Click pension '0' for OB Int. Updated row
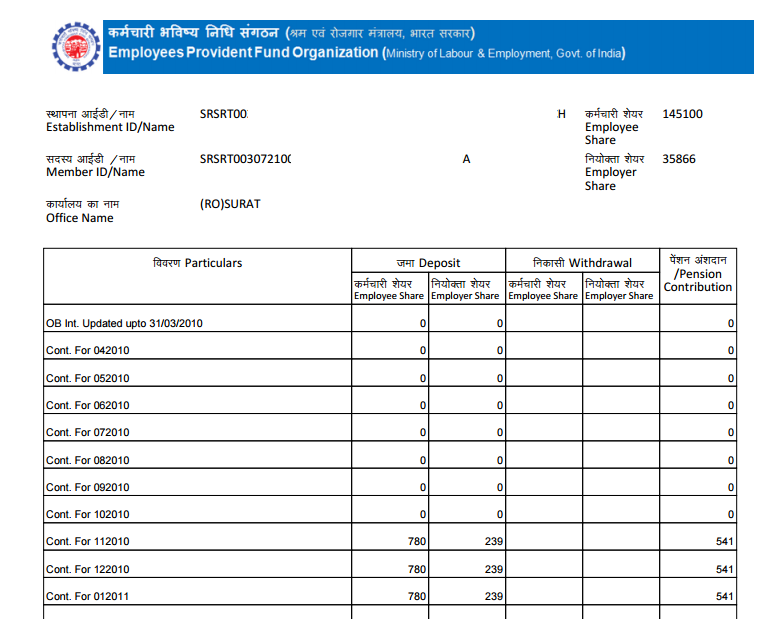Image resolution: width=758 pixels, height=619 pixels. point(731,324)
